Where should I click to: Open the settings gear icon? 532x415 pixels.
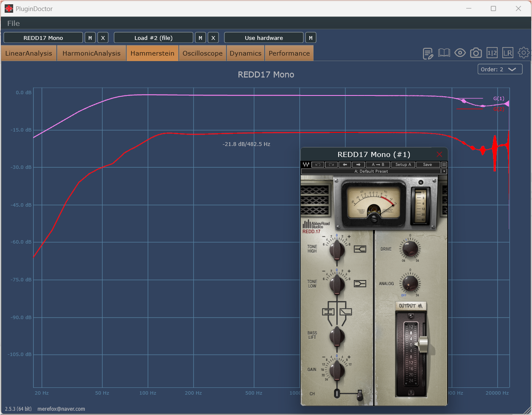524,53
